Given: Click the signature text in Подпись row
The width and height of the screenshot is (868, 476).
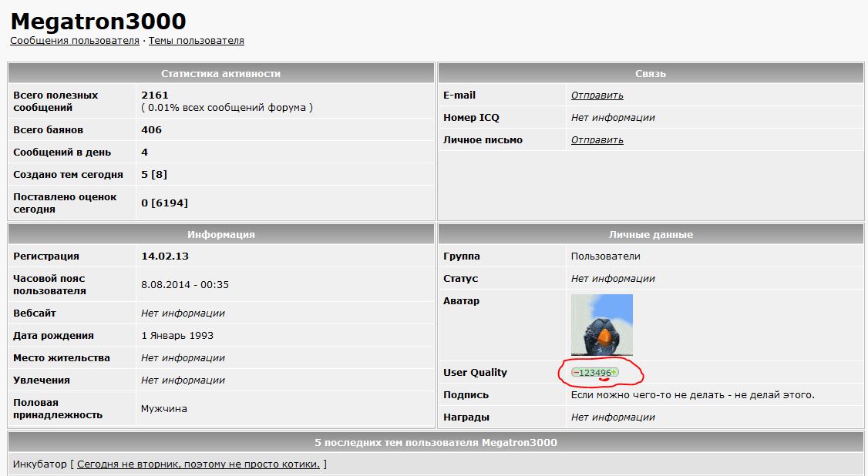Looking at the screenshot, I should 692,395.
